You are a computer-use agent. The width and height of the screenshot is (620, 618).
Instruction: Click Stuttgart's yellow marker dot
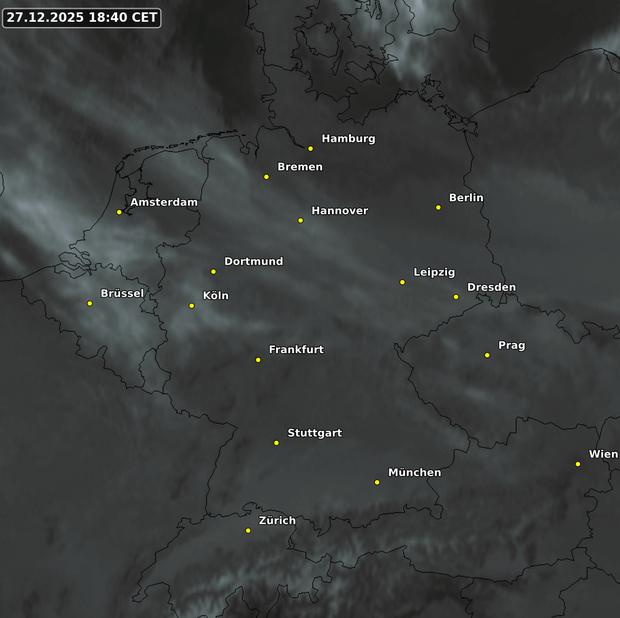pos(277,443)
